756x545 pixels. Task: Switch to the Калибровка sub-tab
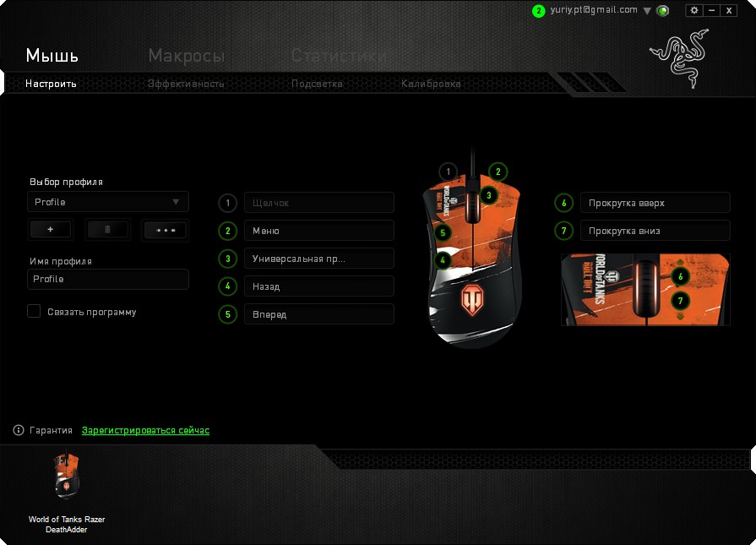click(x=431, y=84)
